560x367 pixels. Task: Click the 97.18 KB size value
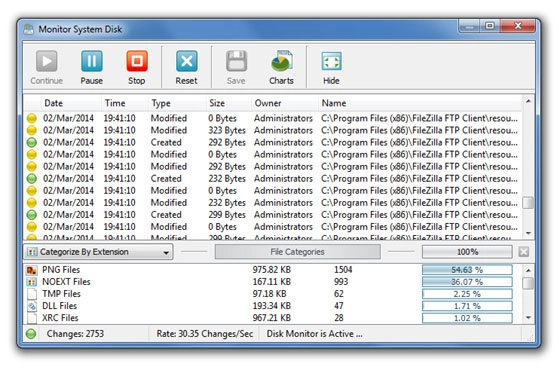point(269,294)
